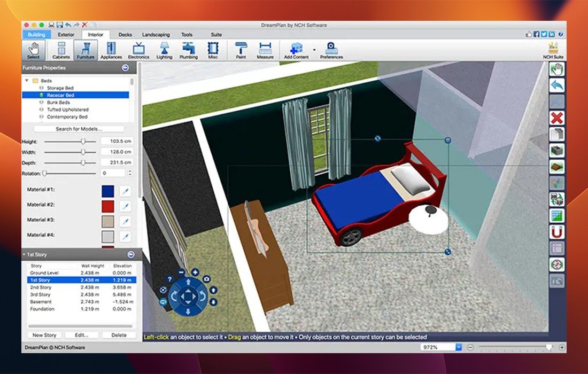Click the red Material #2 color swatch

107,205
